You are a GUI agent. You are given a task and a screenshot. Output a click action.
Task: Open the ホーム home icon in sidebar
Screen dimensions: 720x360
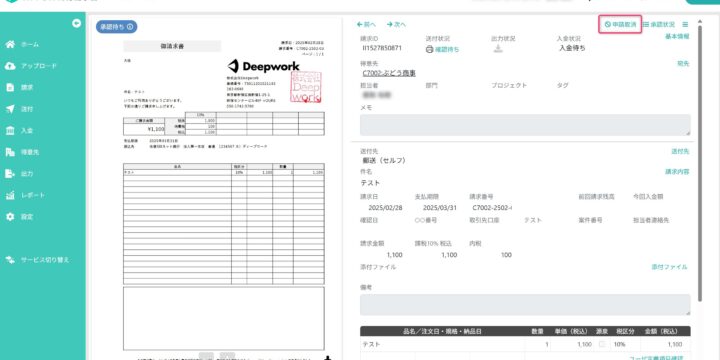pos(10,45)
